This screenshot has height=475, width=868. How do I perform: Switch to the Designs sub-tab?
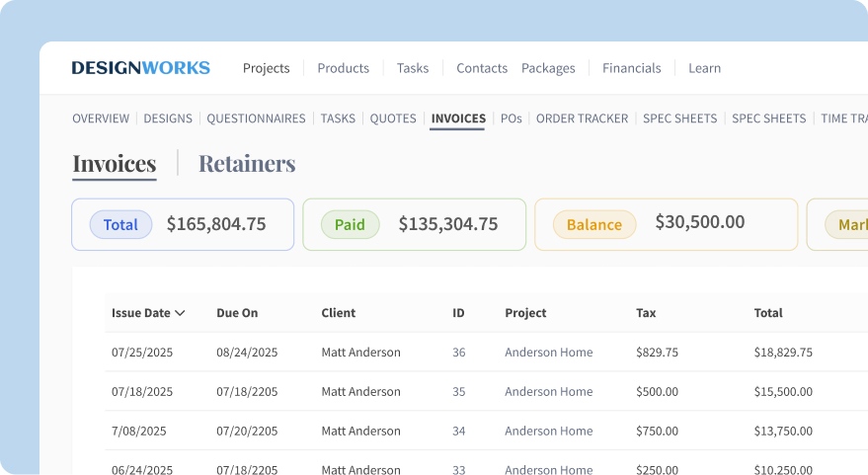[x=168, y=119]
